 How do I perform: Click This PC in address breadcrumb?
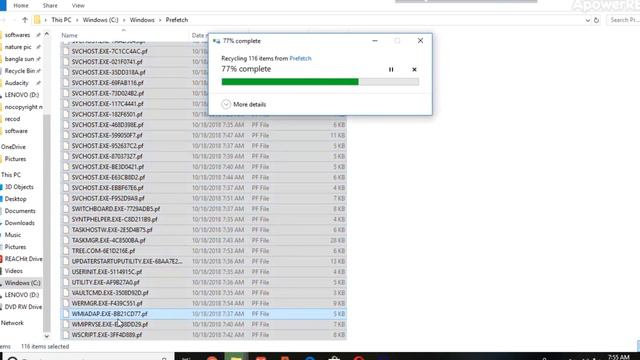pyautogui.click(x=61, y=20)
